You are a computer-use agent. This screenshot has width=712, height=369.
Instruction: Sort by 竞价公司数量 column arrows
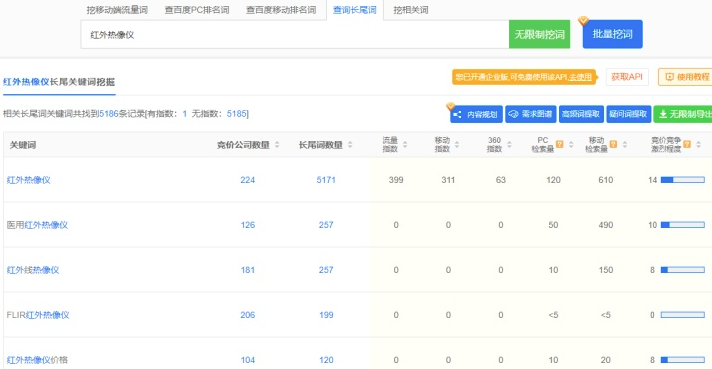pos(277,145)
